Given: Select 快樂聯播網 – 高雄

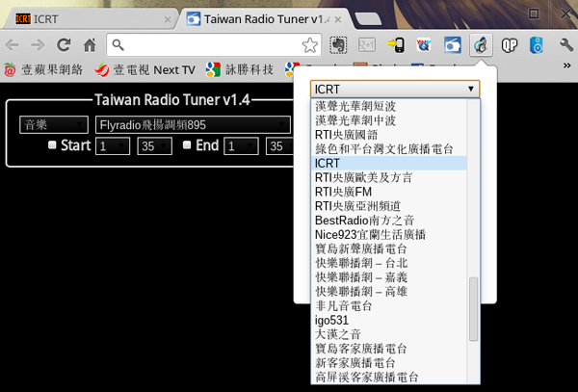Looking at the screenshot, I should 389,292.
